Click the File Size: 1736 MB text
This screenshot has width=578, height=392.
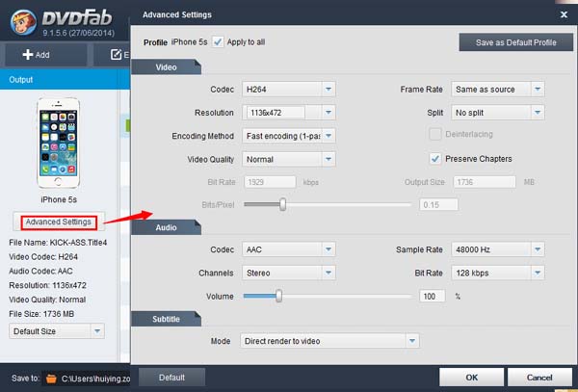tap(41, 314)
